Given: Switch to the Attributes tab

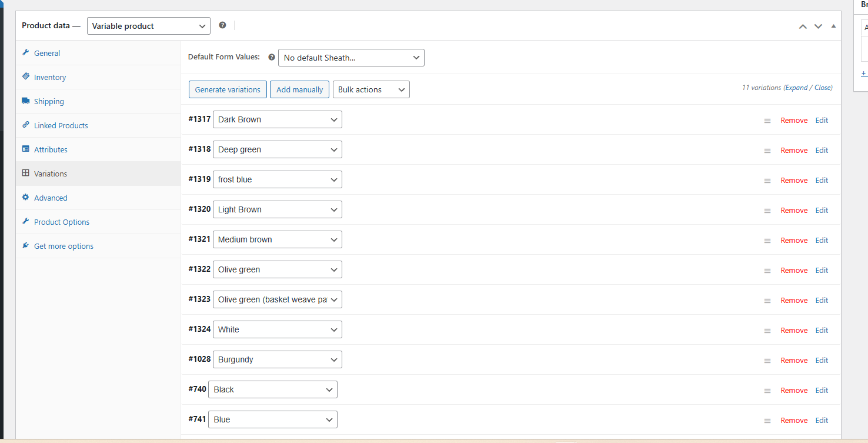Looking at the screenshot, I should pos(51,149).
